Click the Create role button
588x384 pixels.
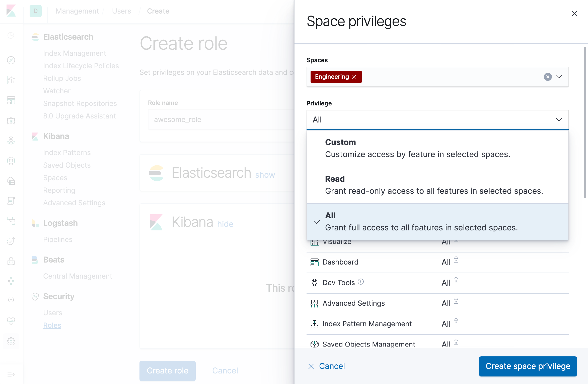167,371
